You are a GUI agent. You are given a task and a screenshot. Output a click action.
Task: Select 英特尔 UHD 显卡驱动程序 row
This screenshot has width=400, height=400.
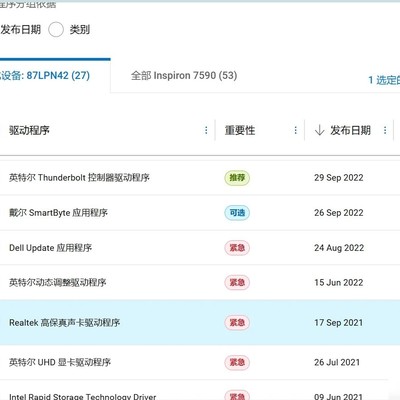pyautogui.click(x=200, y=362)
